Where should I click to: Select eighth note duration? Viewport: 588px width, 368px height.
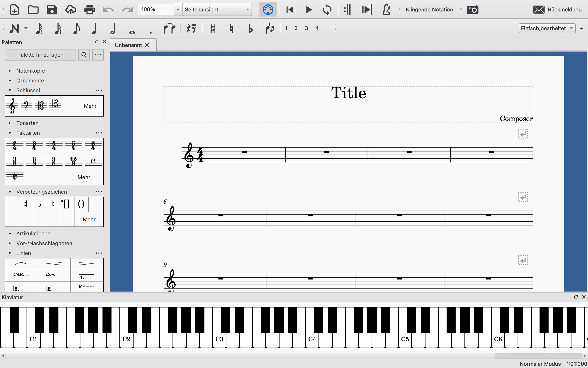76,28
